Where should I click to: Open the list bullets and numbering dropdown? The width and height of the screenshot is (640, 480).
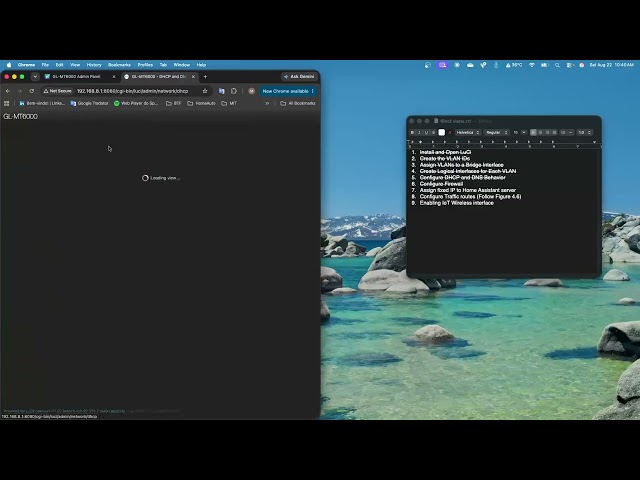pos(567,132)
